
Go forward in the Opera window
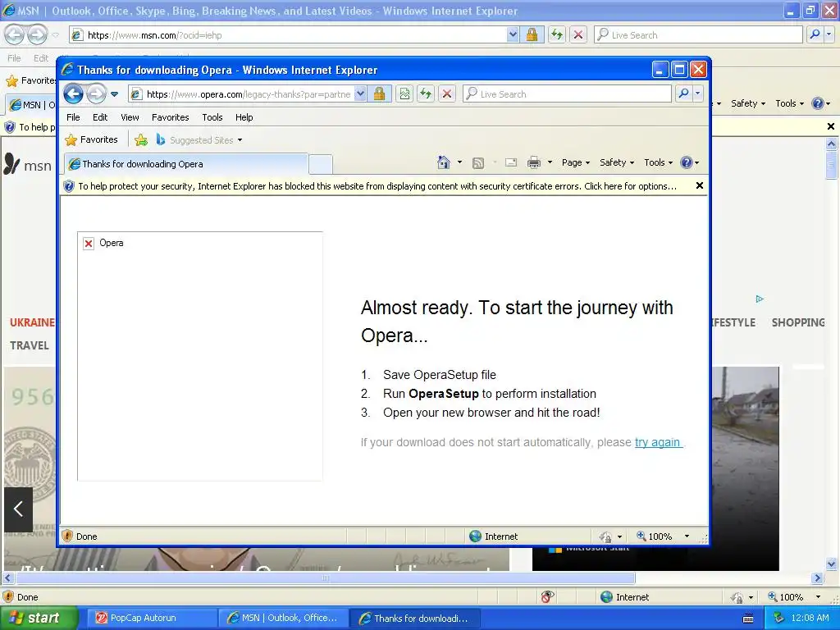pyautogui.click(x=97, y=94)
